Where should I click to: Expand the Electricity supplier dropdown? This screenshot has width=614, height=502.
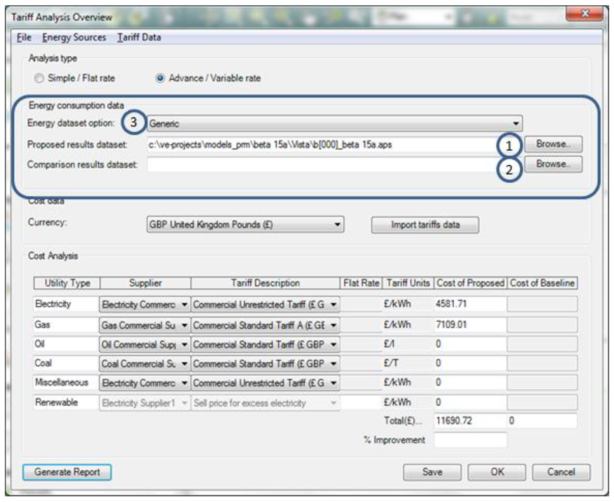click(x=182, y=302)
